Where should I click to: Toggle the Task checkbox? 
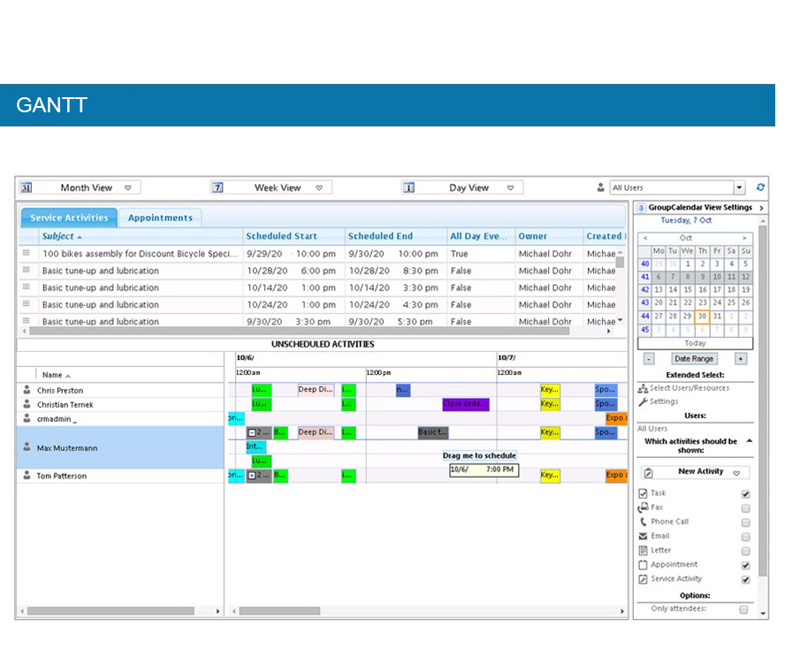click(745, 494)
